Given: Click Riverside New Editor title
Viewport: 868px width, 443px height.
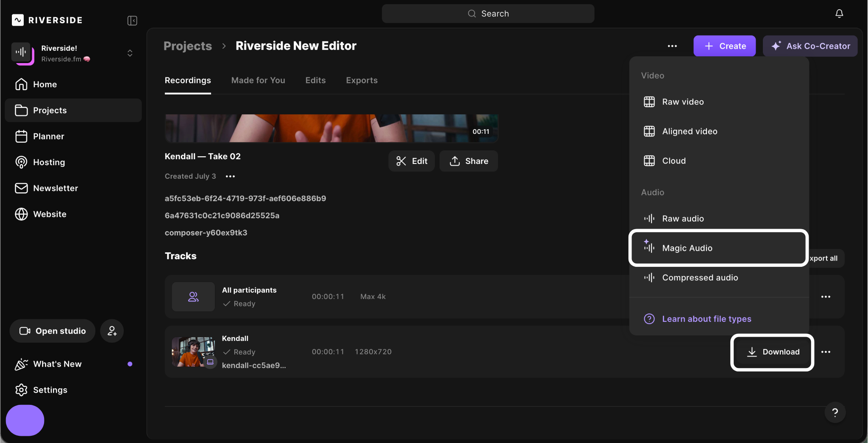Looking at the screenshot, I should click(x=296, y=46).
